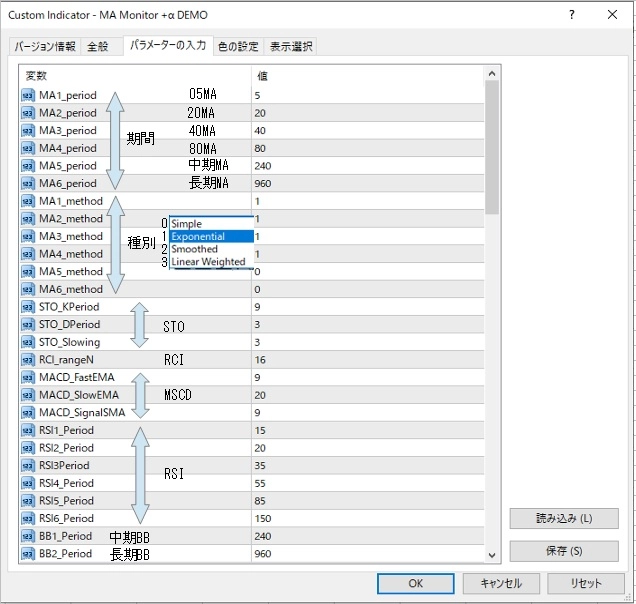
Task: Click the STO_KPeriod variable icon
Action: [28, 307]
